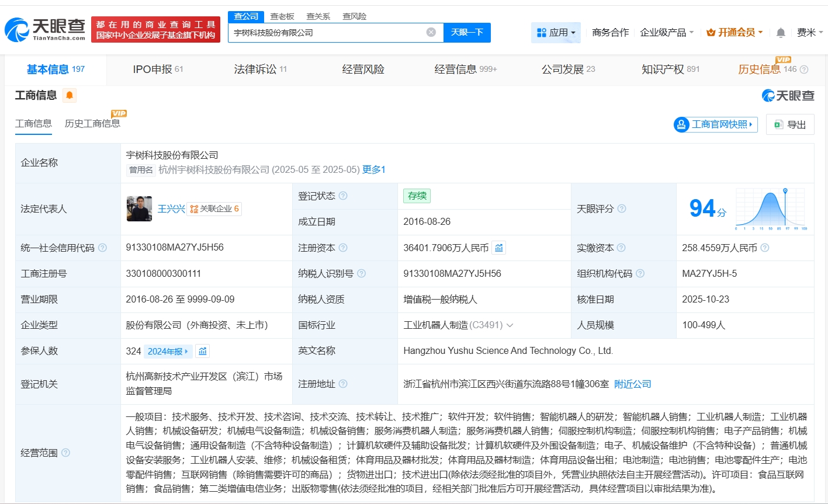
Task: Switch to the 公司发展 tab
Action: [x=568, y=69]
